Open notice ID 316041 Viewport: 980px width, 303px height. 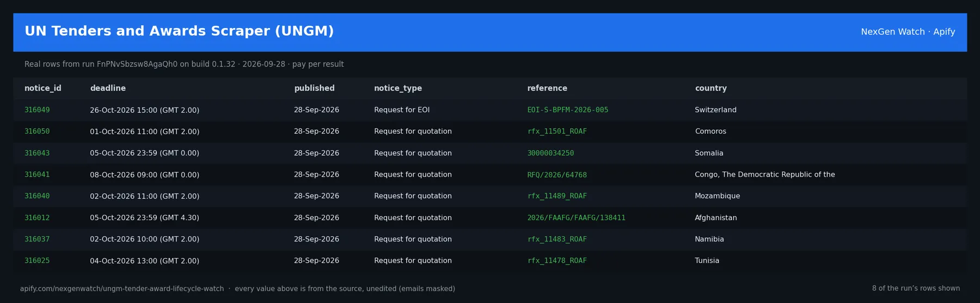[x=37, y=174]
